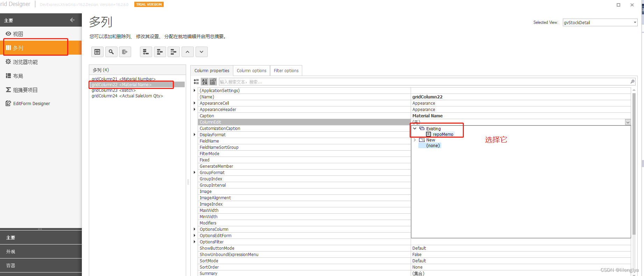Expand the New editors node

(415, 140)
